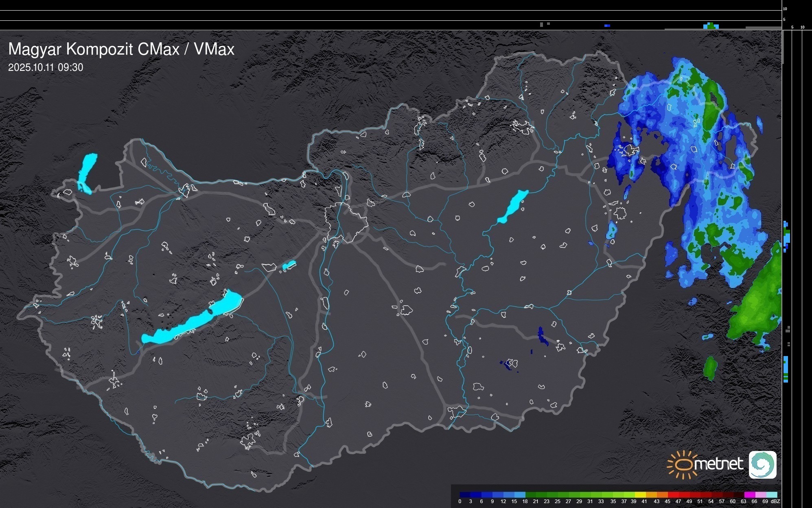Click the teal swirl app logo
Viewport: 812px width, 508px height.
(762, 465)
